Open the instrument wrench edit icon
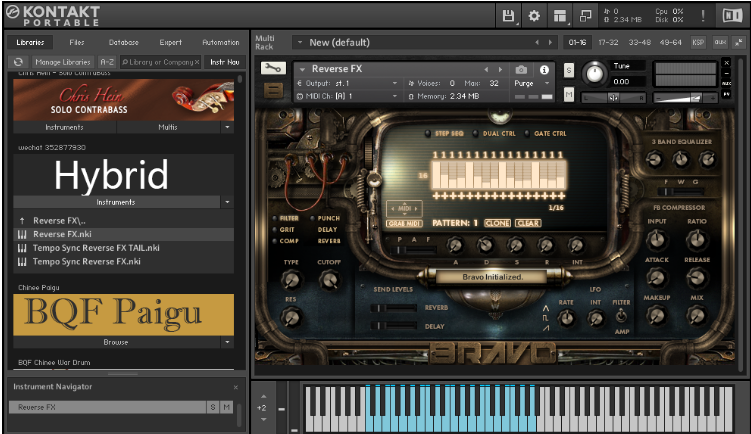The height and width of the screenshot is (434, 751). pyautogui.click(x=273, y=68)
